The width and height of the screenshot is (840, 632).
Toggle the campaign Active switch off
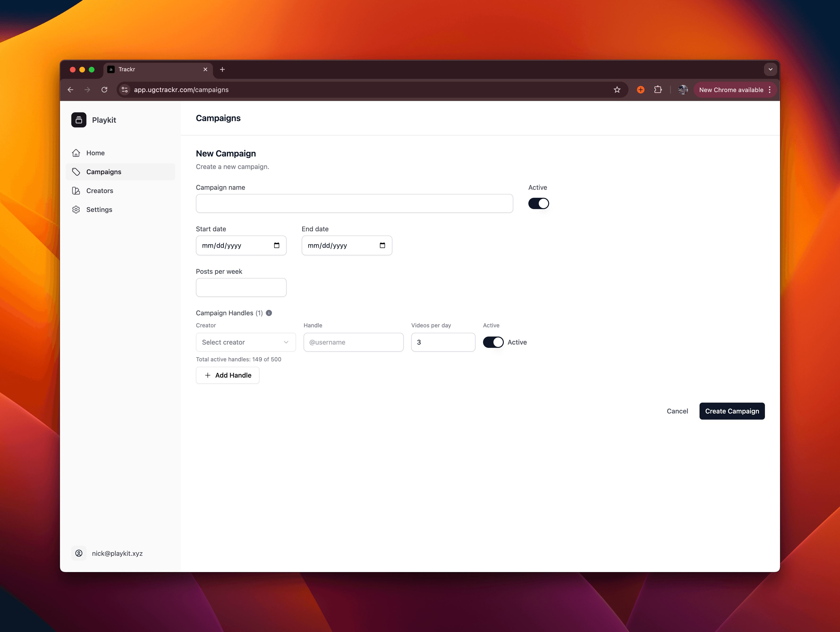539,203
